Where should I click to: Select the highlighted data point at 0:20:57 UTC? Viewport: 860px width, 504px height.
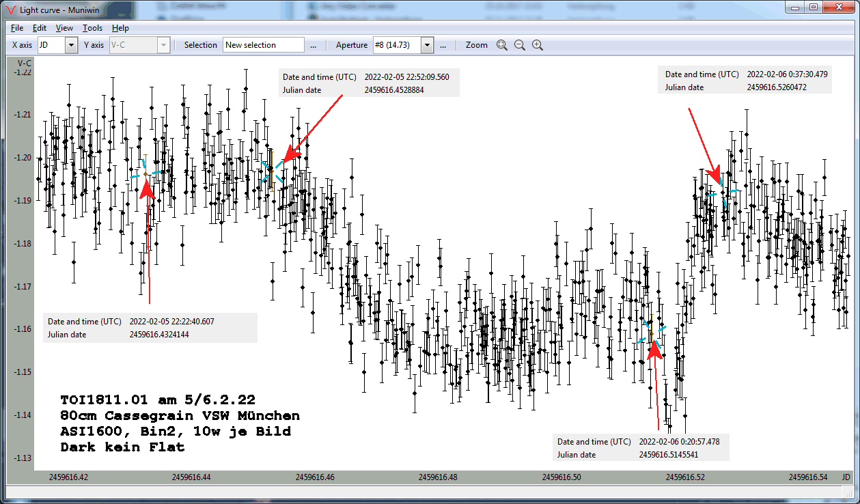(x=652, y=335)
